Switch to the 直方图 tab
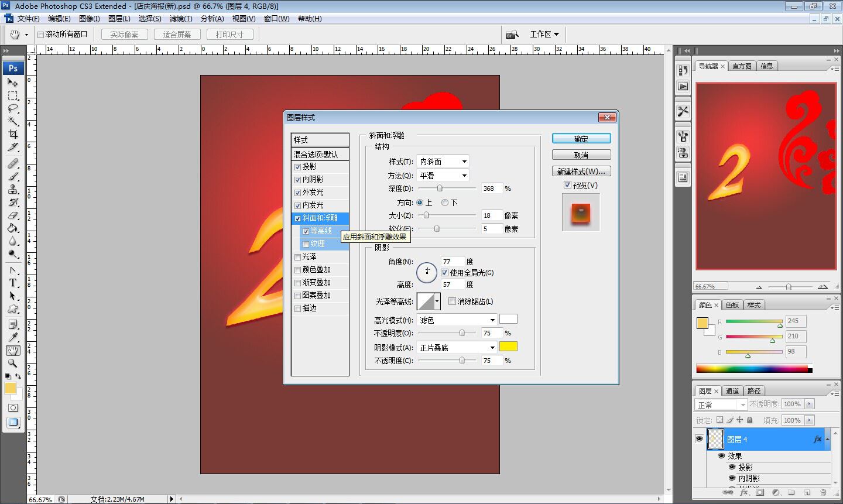 tap(742, 66)
